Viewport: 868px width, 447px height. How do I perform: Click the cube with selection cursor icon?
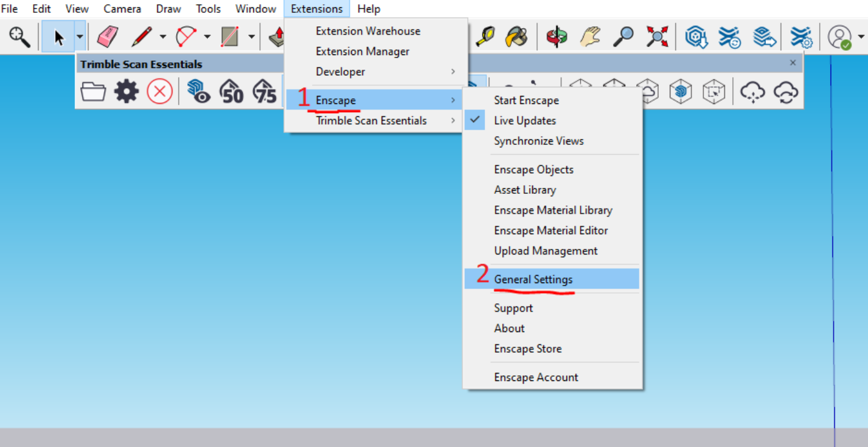(x=714, y=92)
